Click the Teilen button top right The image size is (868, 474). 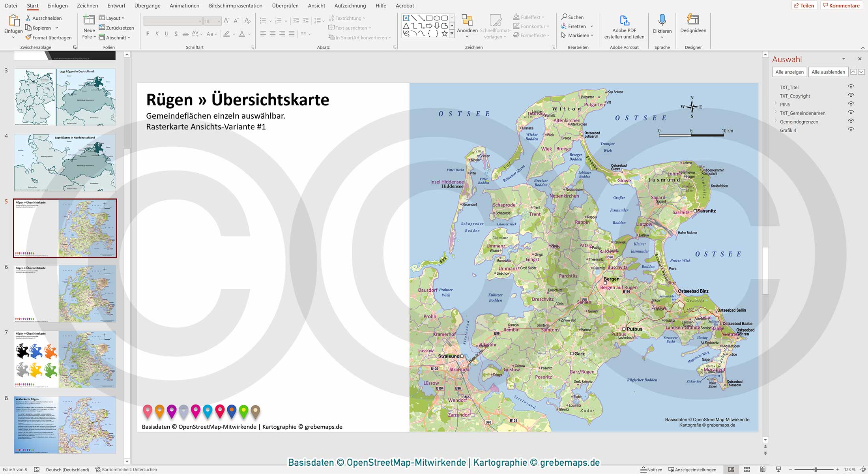(805, 5)
